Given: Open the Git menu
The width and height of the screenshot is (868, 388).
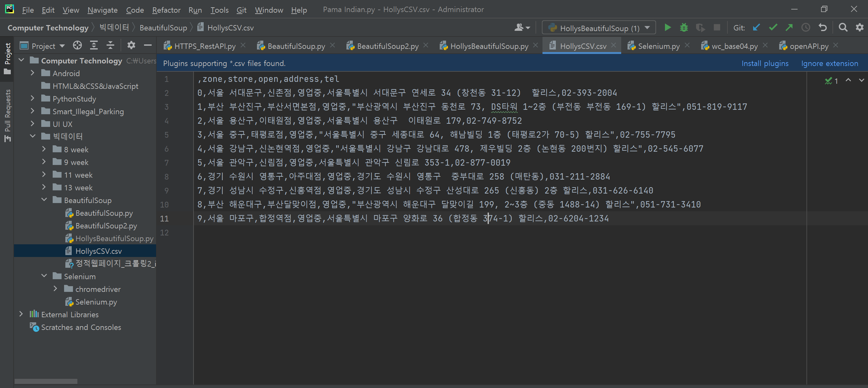Looking at the screenshot, I should tap(241, 10).
